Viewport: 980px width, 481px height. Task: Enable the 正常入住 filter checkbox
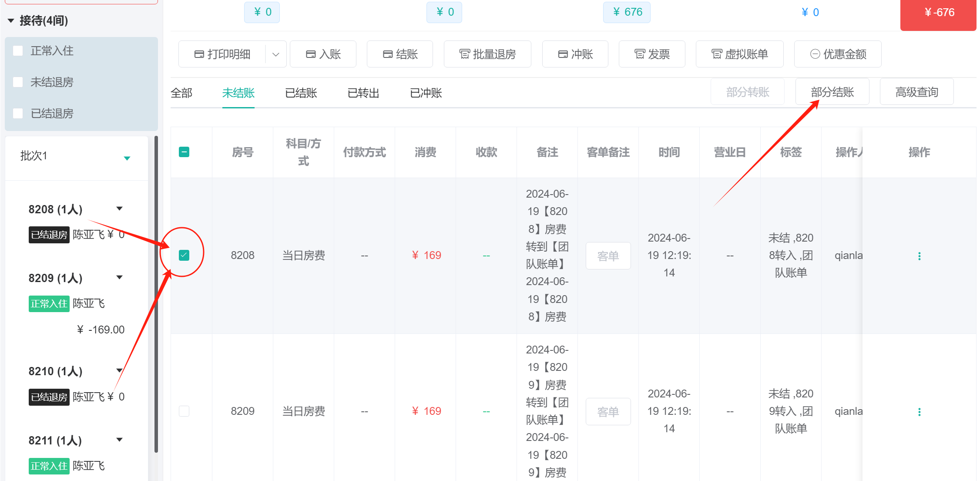pyautogui.click(x=18, y=51)
